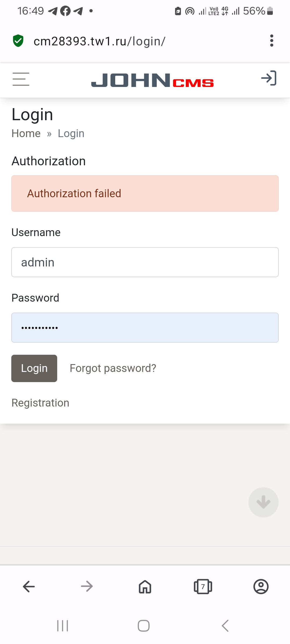This screenshot has width=290, height=644.
Task: Open browser three-dot menu
Action: coord(271,41)
